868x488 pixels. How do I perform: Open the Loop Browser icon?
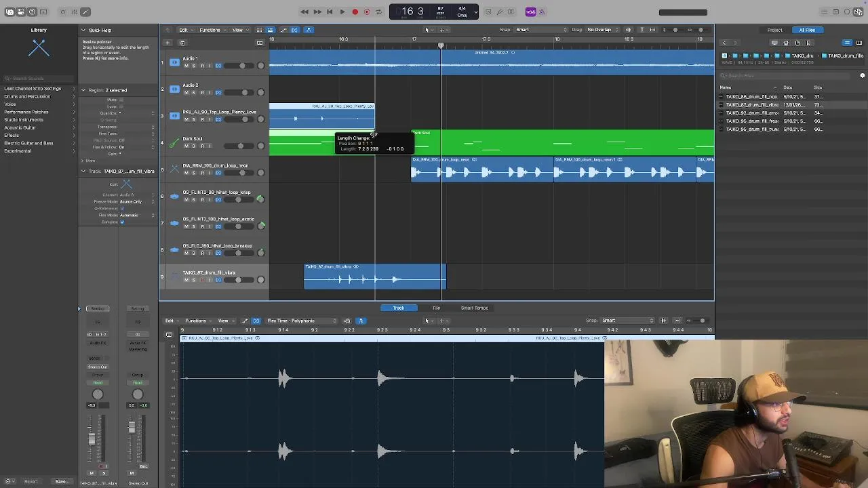coord(848,12)
